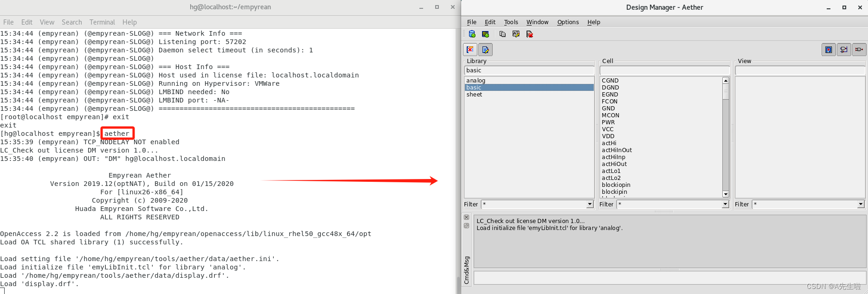Select the MCON cell
The width and height of the screenshot is (868, 294).
[x=611, y=115]
